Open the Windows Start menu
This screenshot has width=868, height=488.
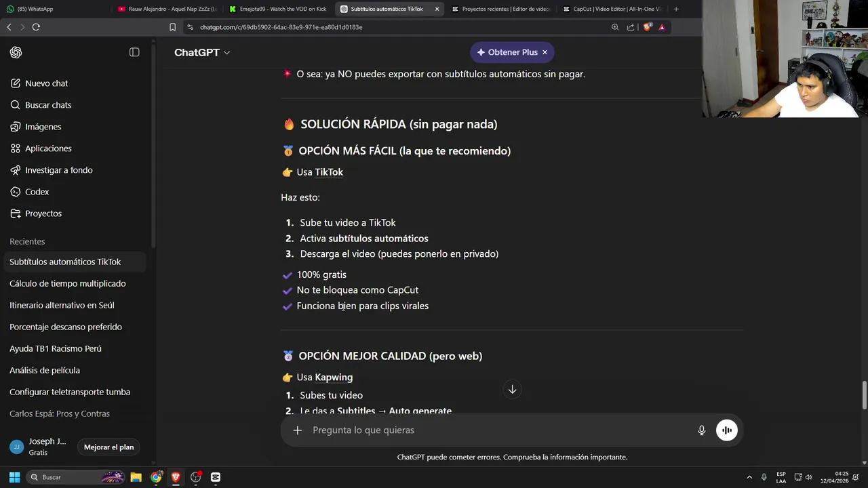(x=14, y=477)
